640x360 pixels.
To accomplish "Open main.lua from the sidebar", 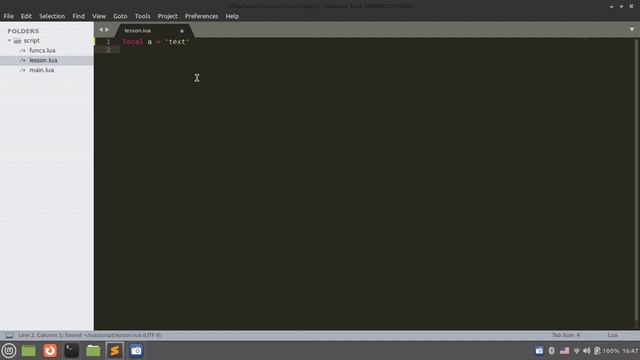I will click(41, 70).
